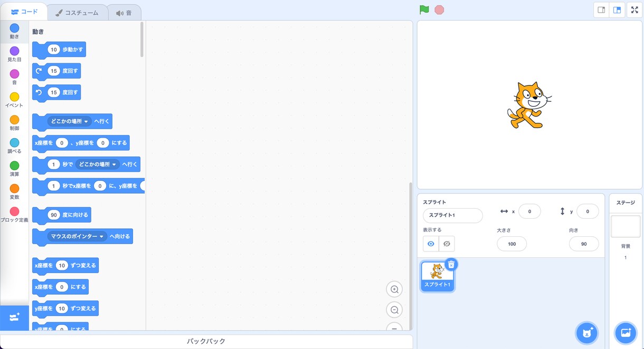Click the counterclockwise rotate arrow block

point(39,92)
